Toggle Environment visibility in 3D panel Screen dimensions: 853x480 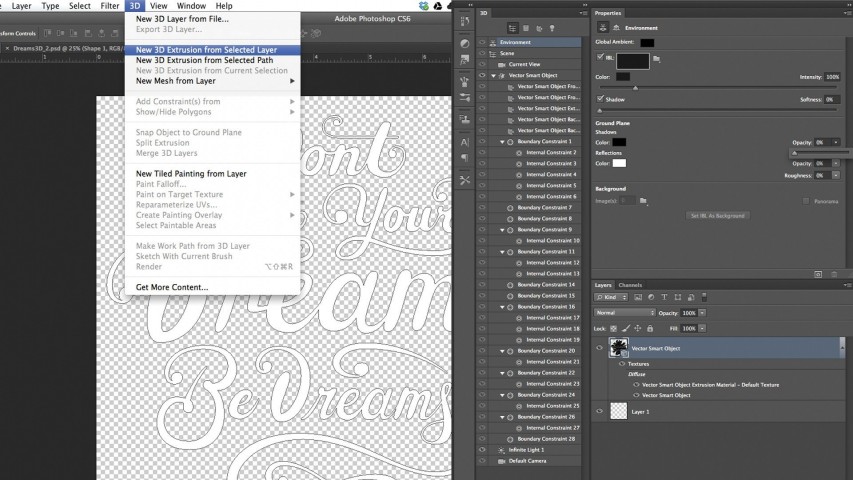482,42
